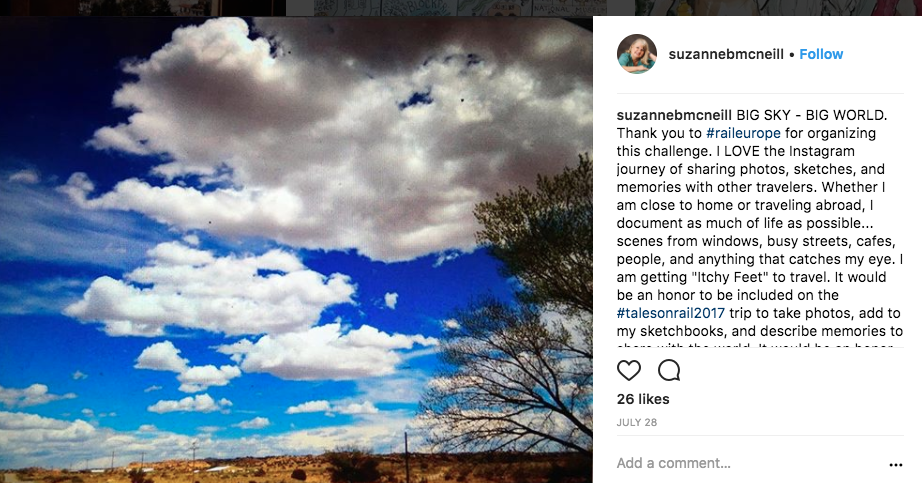Viewport: 922px width, 483px height.
Task: Click the speech bubble comment icon
Action: click(669, 370)
